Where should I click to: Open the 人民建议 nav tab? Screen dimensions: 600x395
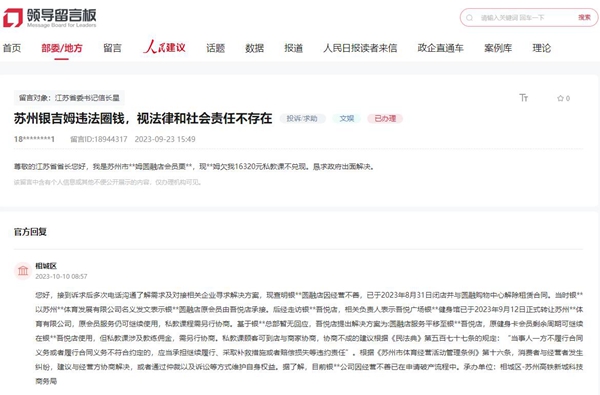(164, 47)
